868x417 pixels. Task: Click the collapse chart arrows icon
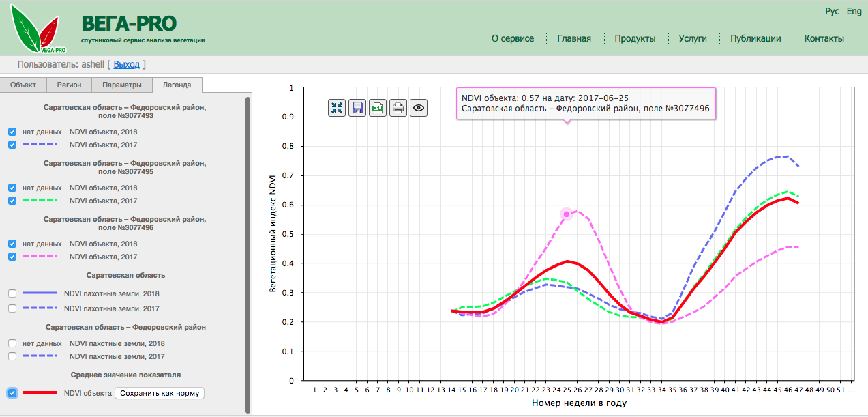coord(337,107)
